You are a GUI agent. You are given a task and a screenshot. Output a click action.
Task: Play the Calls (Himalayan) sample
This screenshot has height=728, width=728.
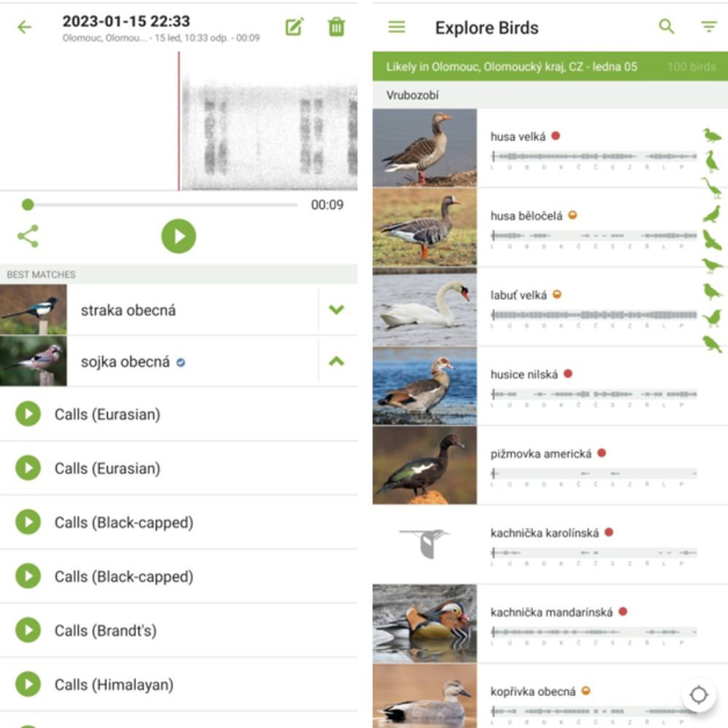pos(28,684)
